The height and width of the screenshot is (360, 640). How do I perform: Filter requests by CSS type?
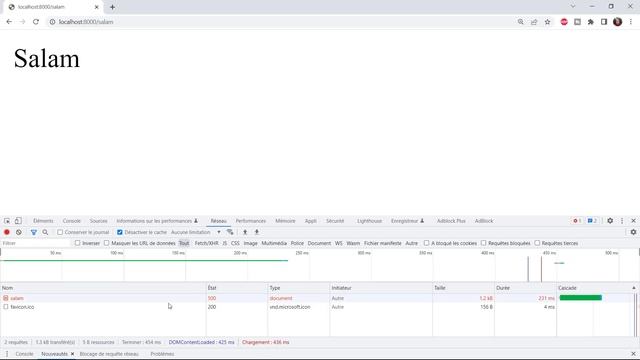235,243
